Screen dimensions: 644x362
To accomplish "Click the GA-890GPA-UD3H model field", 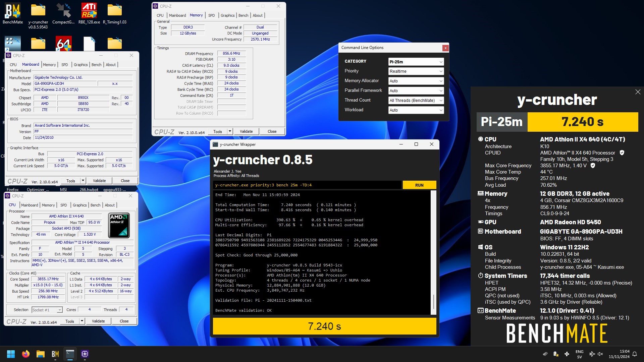I will [65, 83].
